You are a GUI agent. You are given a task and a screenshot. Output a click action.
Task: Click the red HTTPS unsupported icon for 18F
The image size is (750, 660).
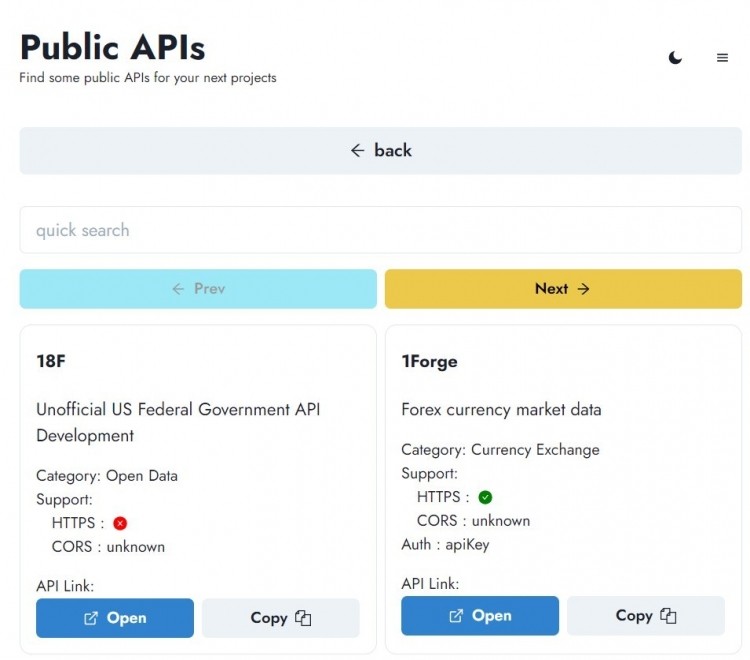click(x=120, y=523)
